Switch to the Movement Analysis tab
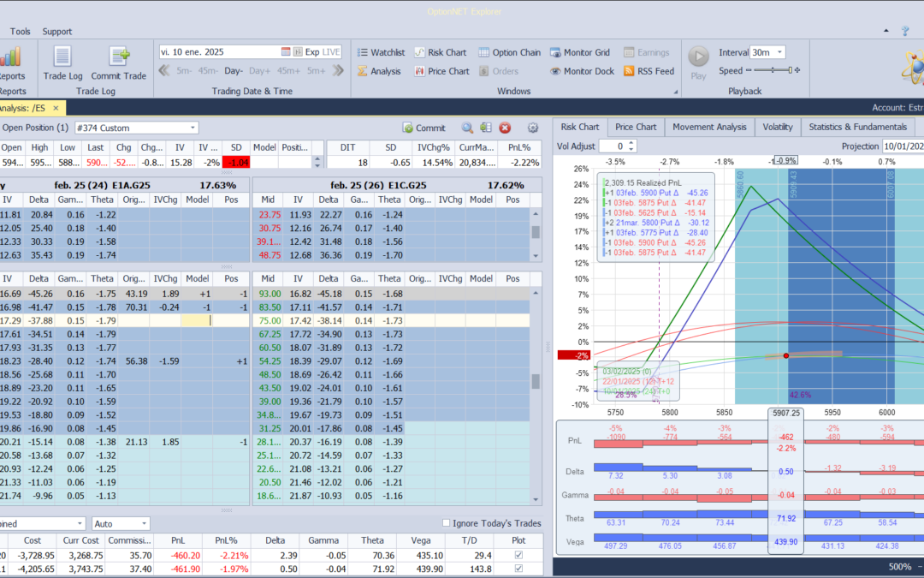Screen dimensions: 924x578 point(709,127)
